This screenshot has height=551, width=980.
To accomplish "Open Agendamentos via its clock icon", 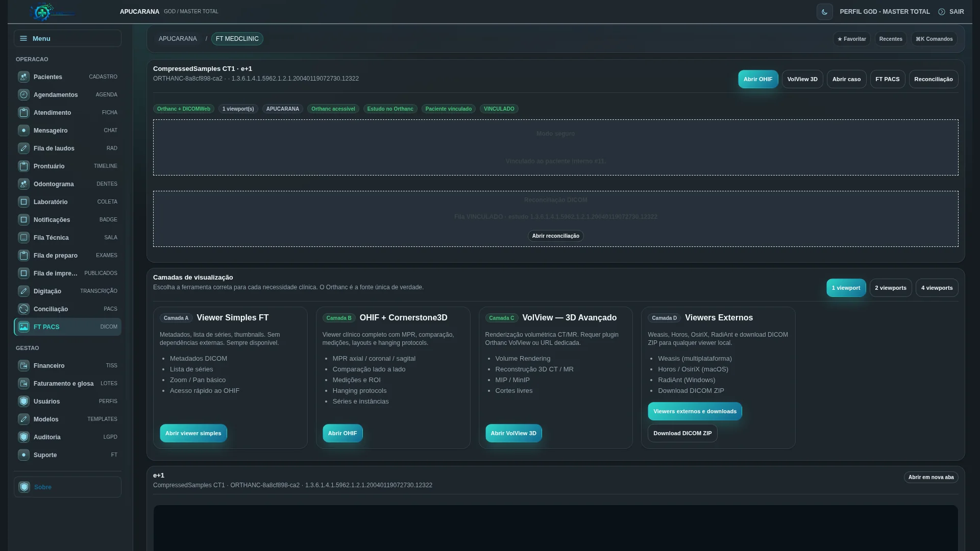I will tap(23, 95).
